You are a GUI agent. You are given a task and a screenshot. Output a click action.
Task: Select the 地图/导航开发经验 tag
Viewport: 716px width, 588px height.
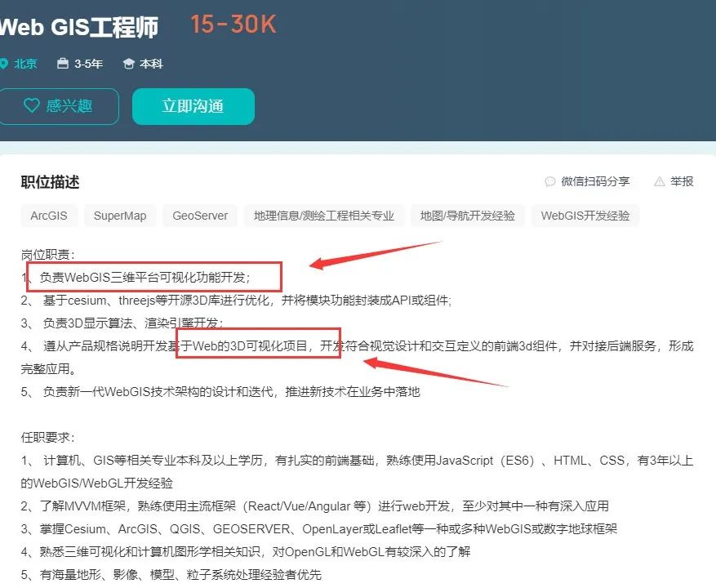click(x=468, y=216)
